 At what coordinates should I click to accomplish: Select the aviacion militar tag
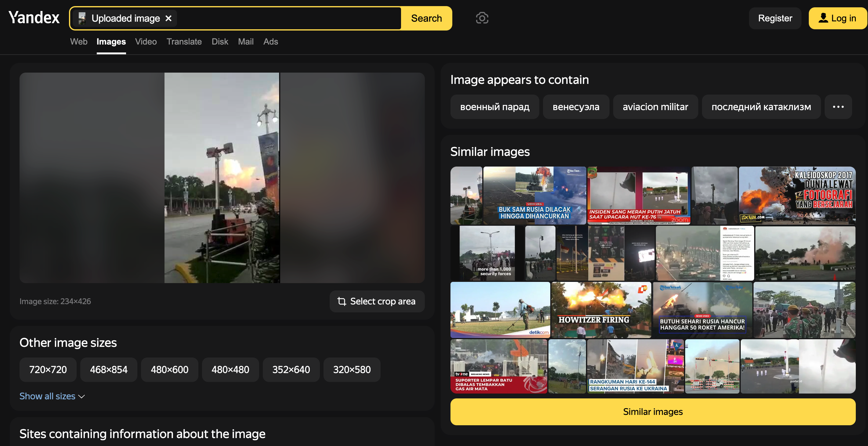tap(655, 107)
